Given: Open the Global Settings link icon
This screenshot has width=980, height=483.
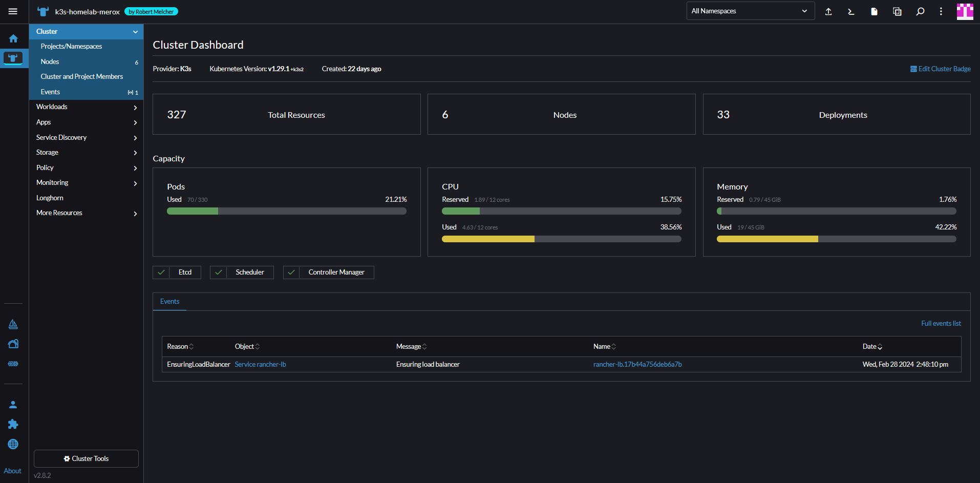Looking at the screenshot, I should click(x=13, y=364).
